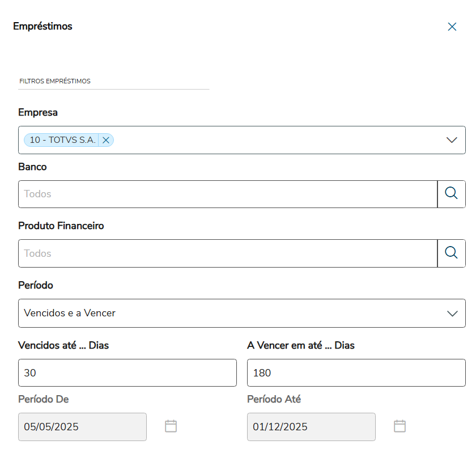476x449 pixels.
Task: Focus the Produto Financeiro text field
Action: point(227,253)
